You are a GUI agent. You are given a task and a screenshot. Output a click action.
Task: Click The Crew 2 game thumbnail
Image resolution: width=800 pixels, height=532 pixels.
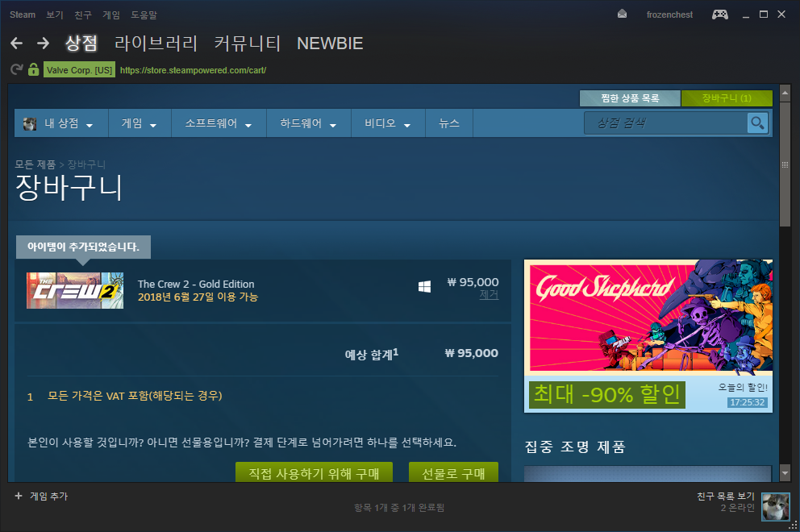(x=75, y=289)
